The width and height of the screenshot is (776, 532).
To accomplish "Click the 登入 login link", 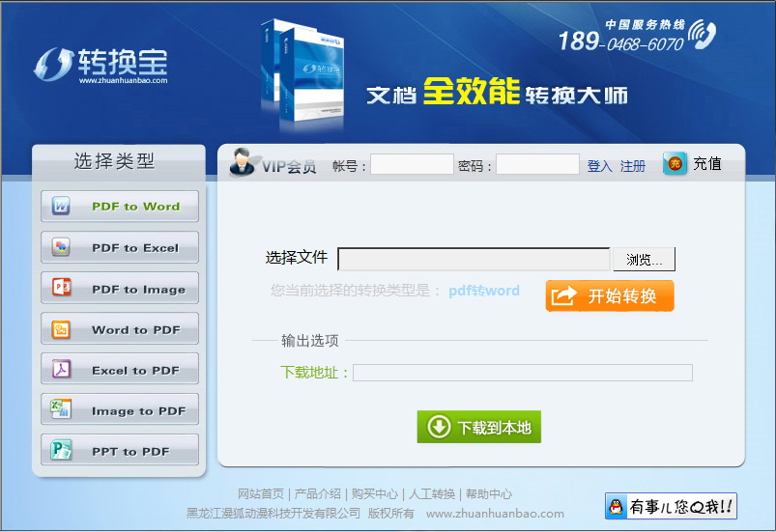I will pos(599,166).
